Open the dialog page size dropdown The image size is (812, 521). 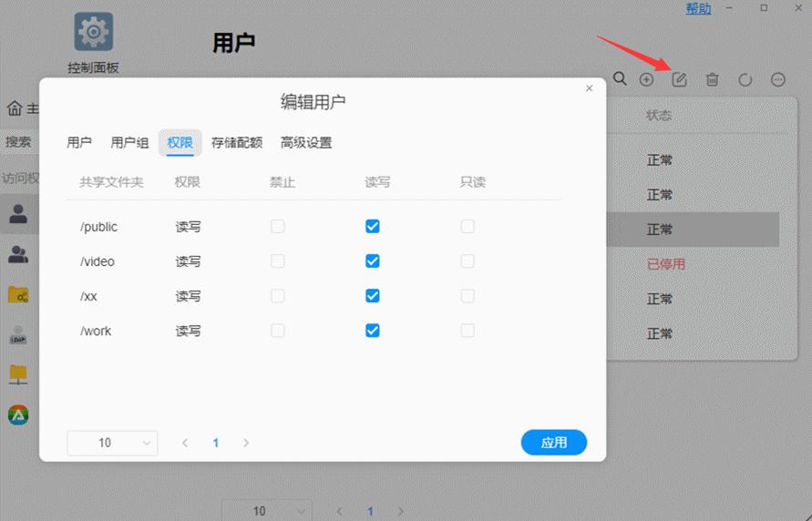click(112, 443)
